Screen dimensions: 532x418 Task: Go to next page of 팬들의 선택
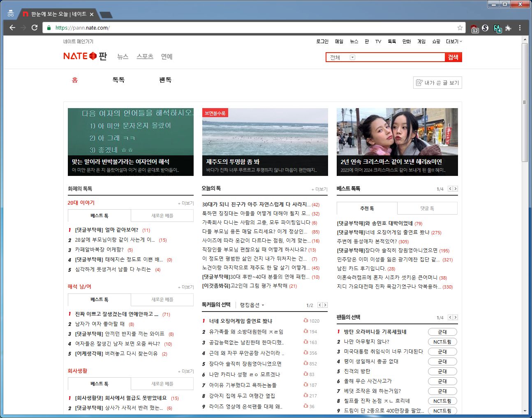coord(455,317)
